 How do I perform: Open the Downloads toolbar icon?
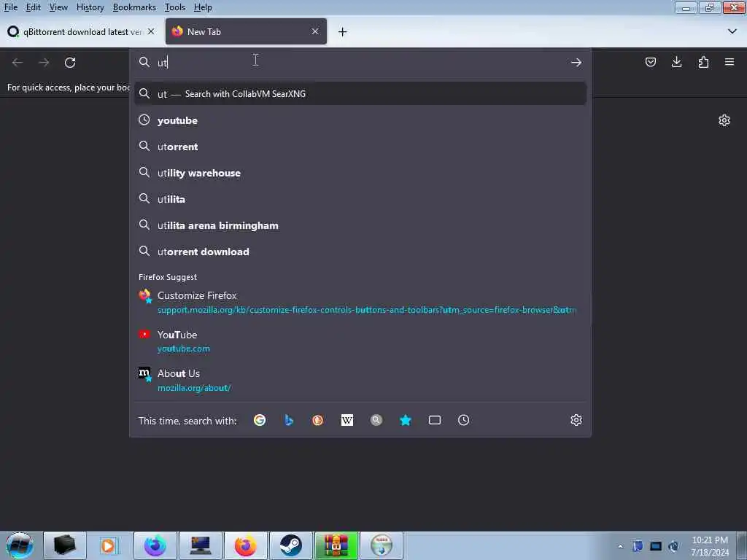pyautogui.click(x=676, y=63)
